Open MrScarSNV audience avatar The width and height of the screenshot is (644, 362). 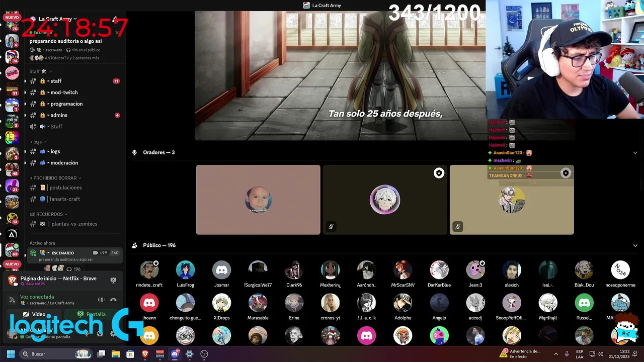tap(403, 270)
